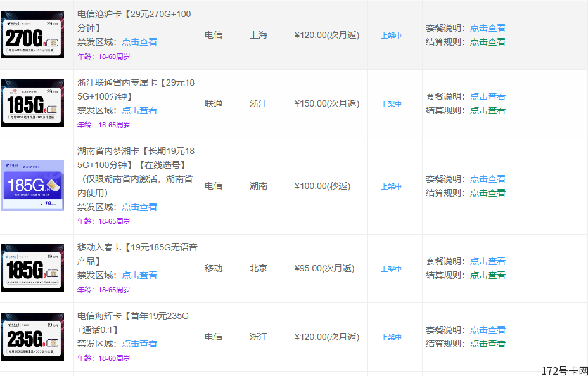Image resolution: width=588 pixels, height=376 pixels.
Task: Click price ¥120.00(次月返) for 电信海辉卡
Action: pos(327,337)
